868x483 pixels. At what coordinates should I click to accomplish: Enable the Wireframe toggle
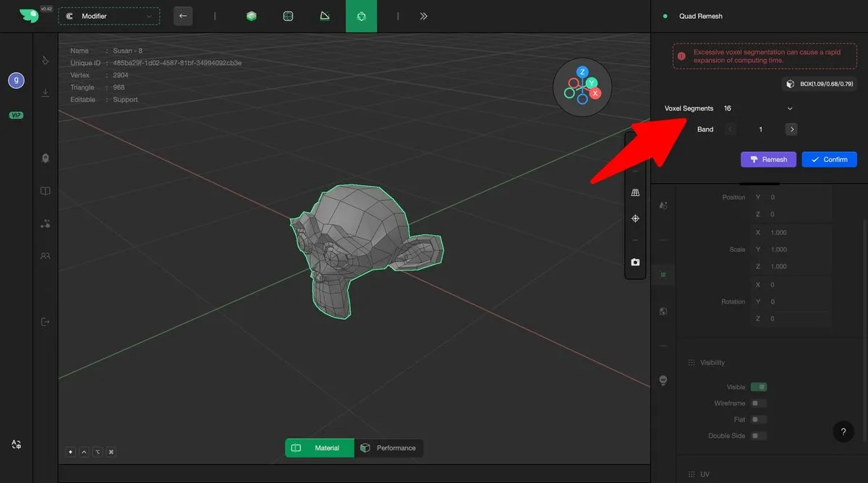(758, 403)
